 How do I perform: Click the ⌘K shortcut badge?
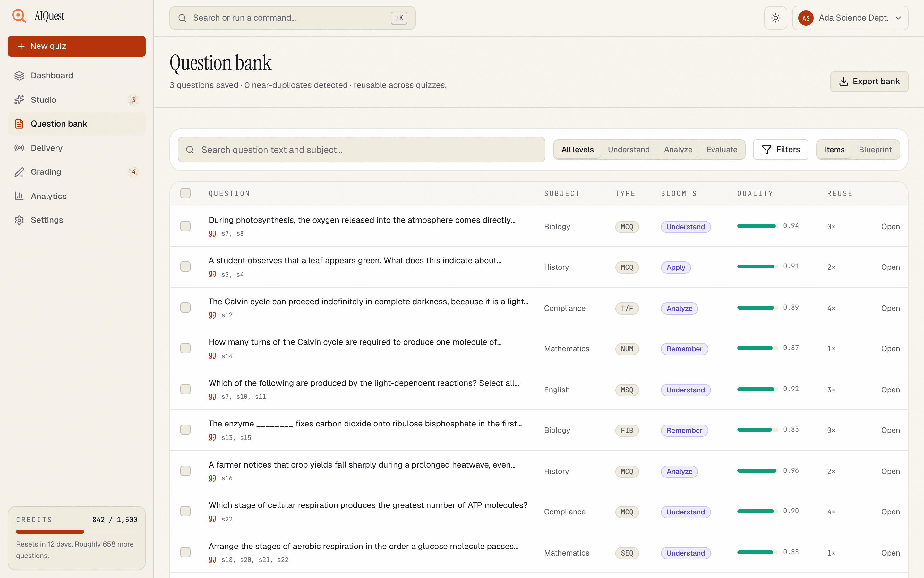click(x=399, y=18)
